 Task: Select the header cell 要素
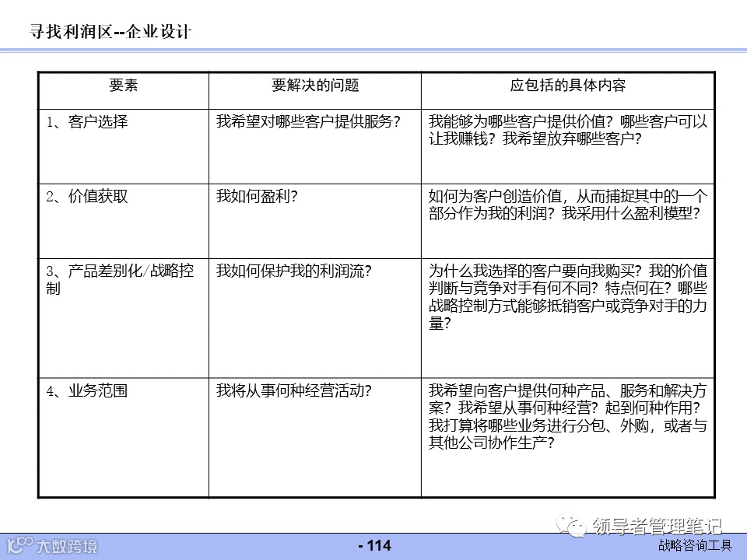coord(124,90)
